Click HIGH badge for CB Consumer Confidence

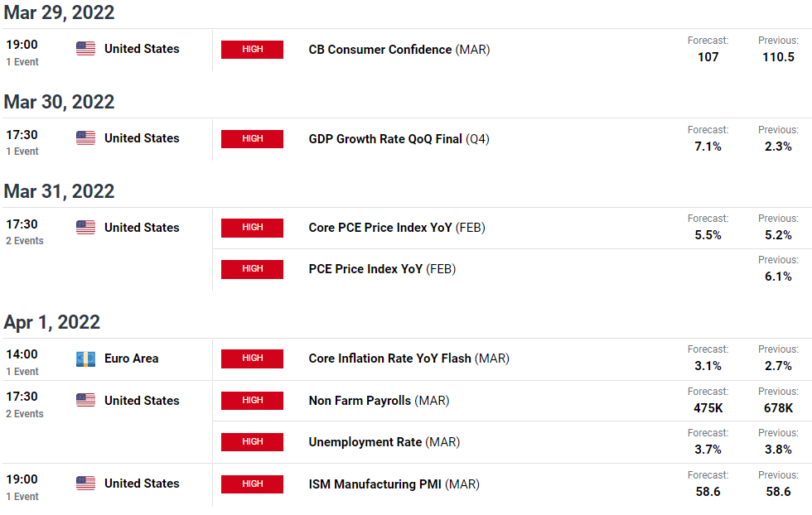click(252, 49)
